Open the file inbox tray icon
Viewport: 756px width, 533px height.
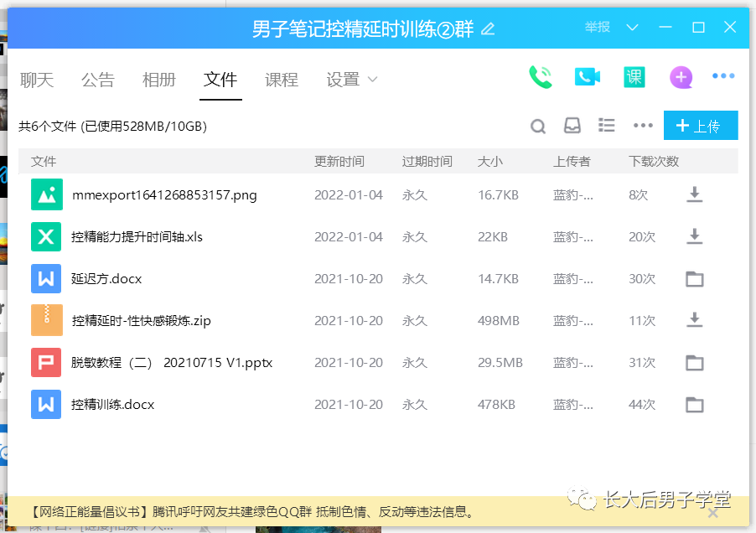[572, 126]
